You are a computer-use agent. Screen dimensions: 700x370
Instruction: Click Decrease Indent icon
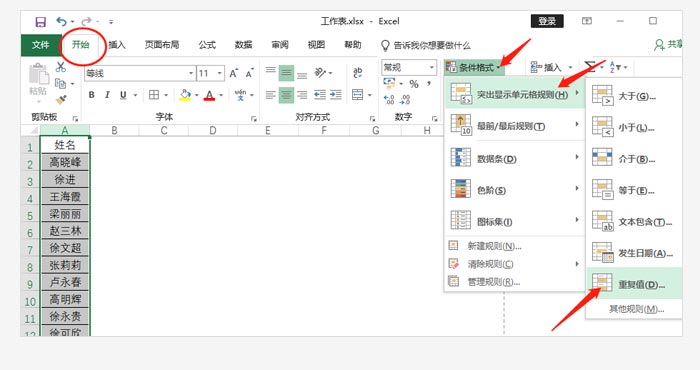point(320,95)
